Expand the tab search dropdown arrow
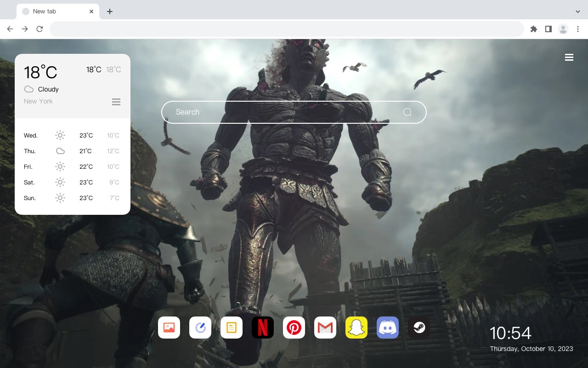Screen dimensions: 588x368 click(578, 11)
